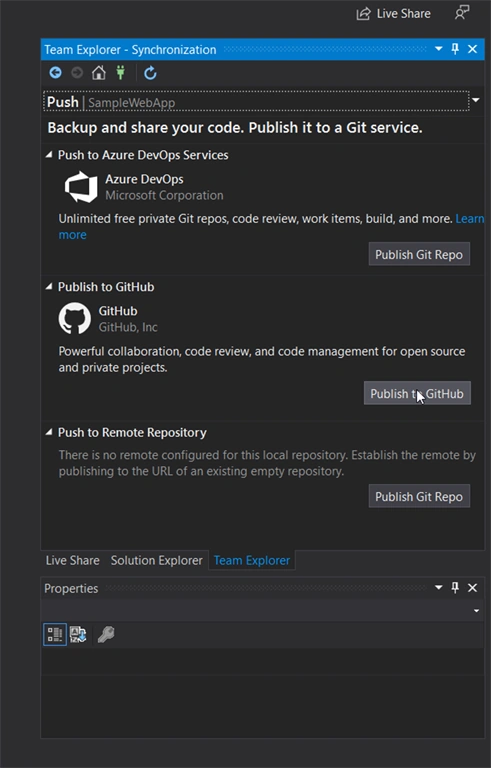Screen dimensions: 491x768
Task: Collapse Push to Remote Repository section
Action: coord(49,432)
